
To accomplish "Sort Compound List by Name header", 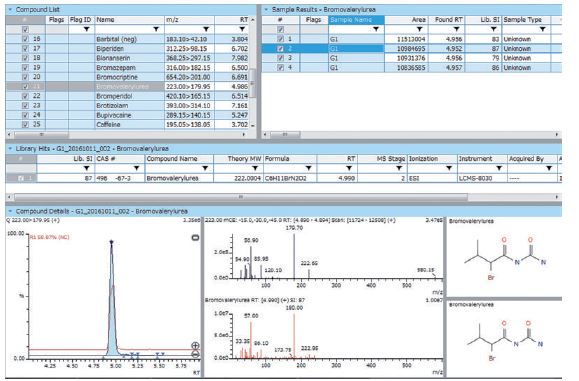I will [129, 20].
